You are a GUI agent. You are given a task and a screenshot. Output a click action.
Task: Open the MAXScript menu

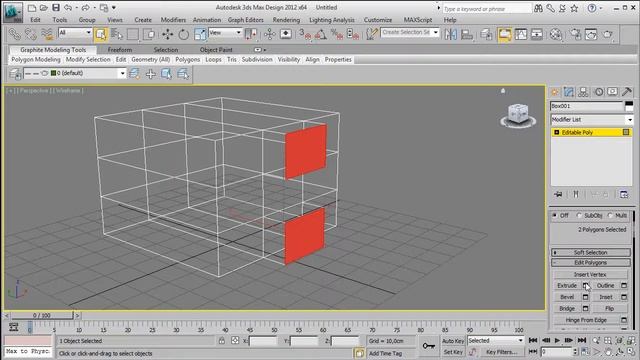click(x=418, y=20)
